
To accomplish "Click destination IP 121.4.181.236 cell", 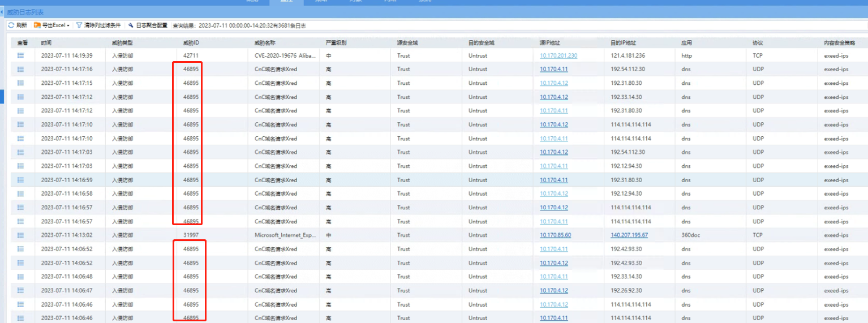I will (x=628, y=55).
